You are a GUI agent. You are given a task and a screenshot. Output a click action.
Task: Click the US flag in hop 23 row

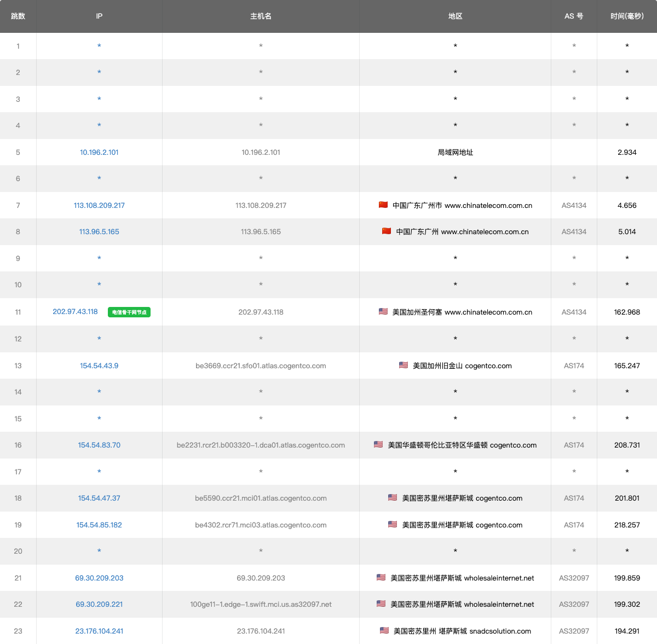[384, 631]
